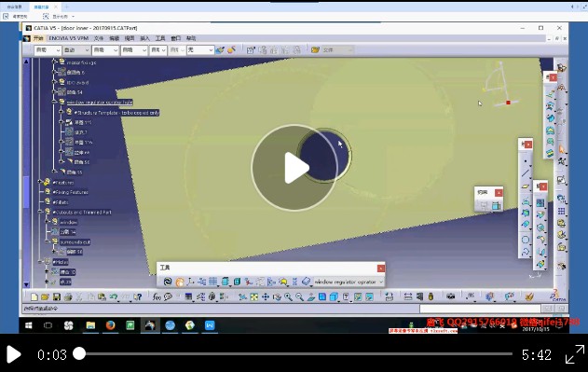Open the 'window regulator operator' dropdown
Image resolution: width=588 pixels, height=372 pixels.
pos(349,282)
